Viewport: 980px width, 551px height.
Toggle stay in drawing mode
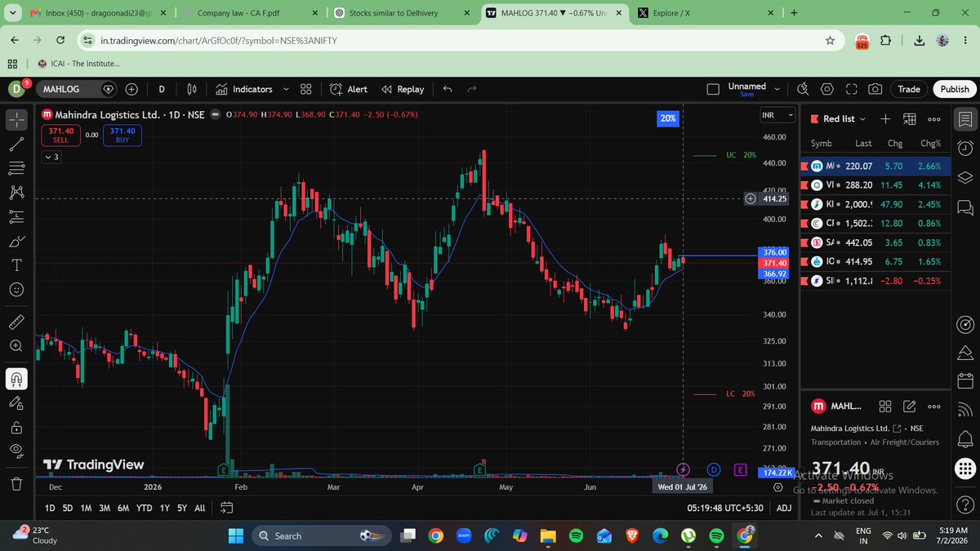(x=16, y=402)
